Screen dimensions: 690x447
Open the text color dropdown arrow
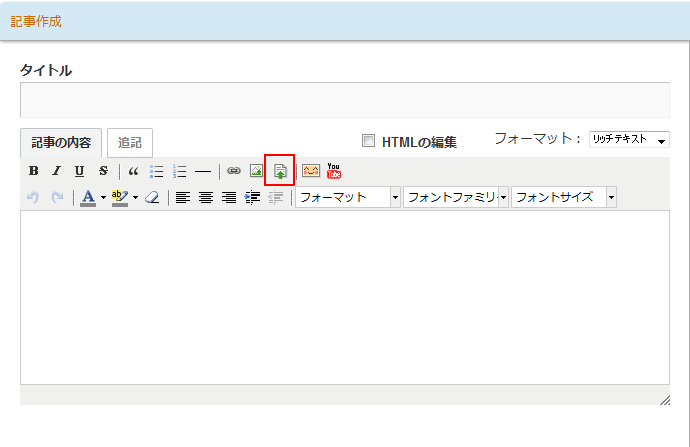(103, 198)
